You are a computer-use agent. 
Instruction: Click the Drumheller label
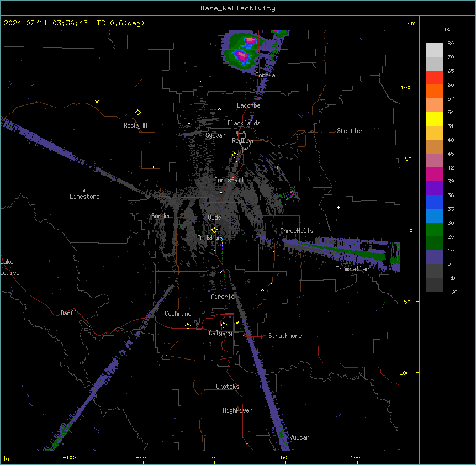pos(352,269)
